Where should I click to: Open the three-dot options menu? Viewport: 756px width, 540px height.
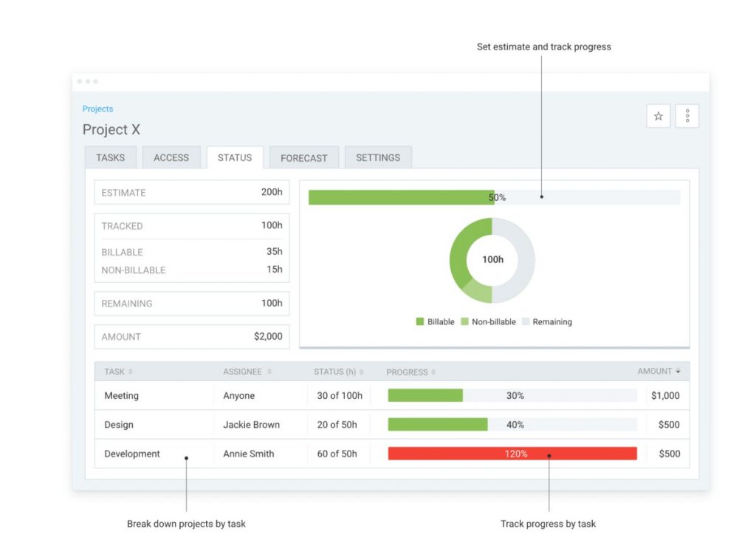coord(687,116)
